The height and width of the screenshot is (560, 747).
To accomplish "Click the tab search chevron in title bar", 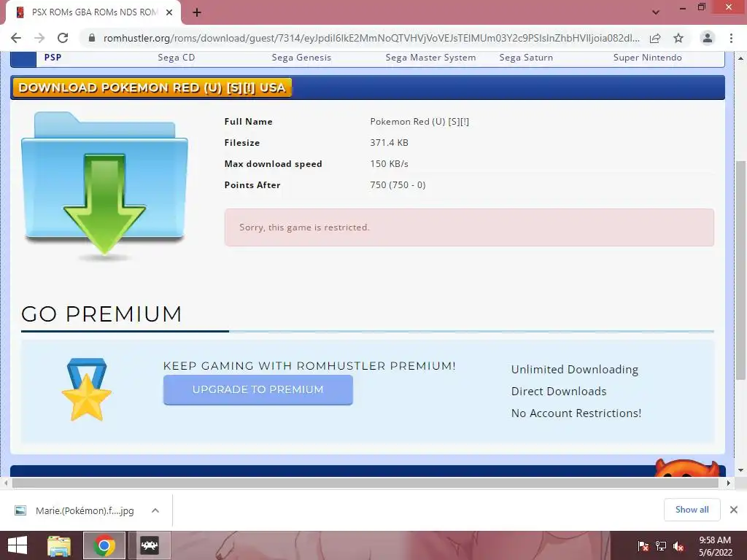I will click(656, 12).
